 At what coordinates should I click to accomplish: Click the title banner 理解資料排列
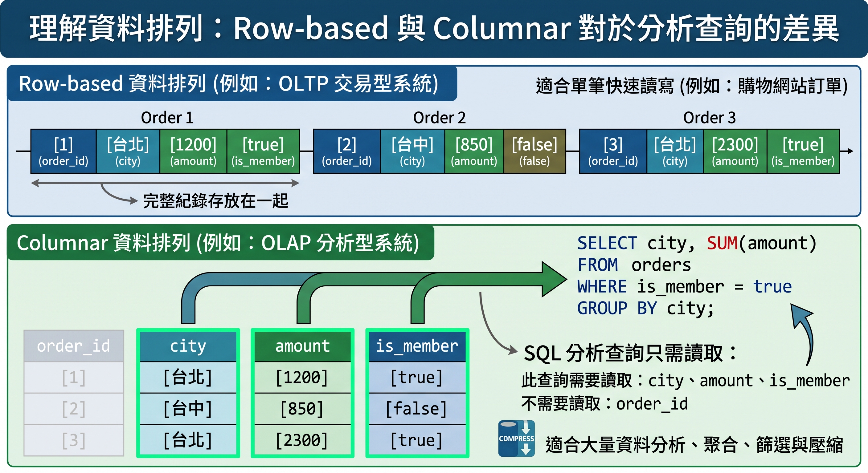[434, 29]
